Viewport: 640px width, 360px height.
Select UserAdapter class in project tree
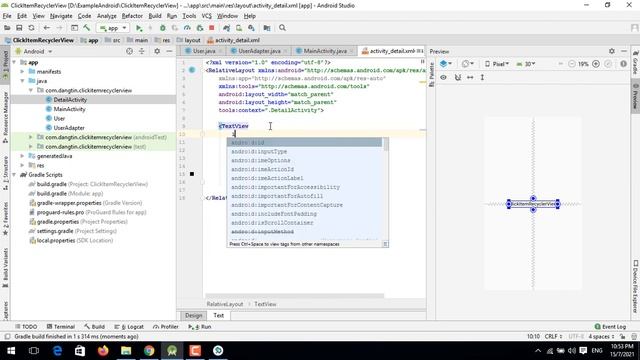click(x=69, y=128)
